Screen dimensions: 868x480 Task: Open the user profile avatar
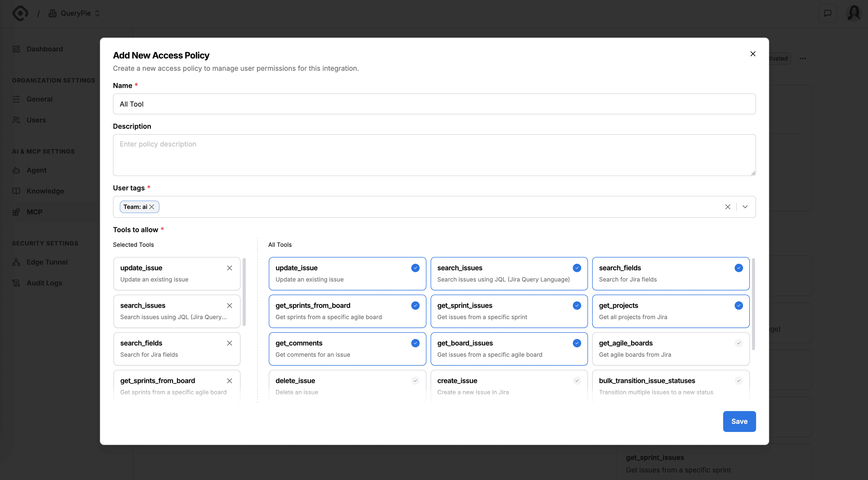(854, 14)
